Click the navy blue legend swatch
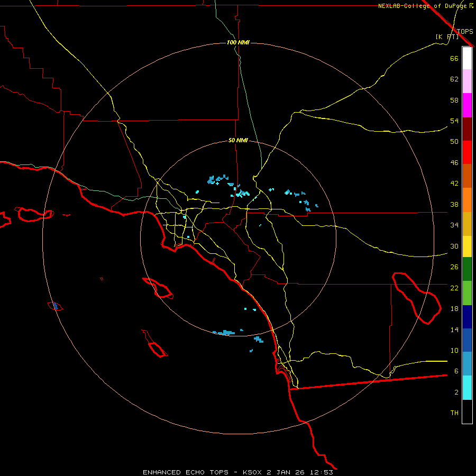Screen dimensions: 476x476 [x=467, y=317]
